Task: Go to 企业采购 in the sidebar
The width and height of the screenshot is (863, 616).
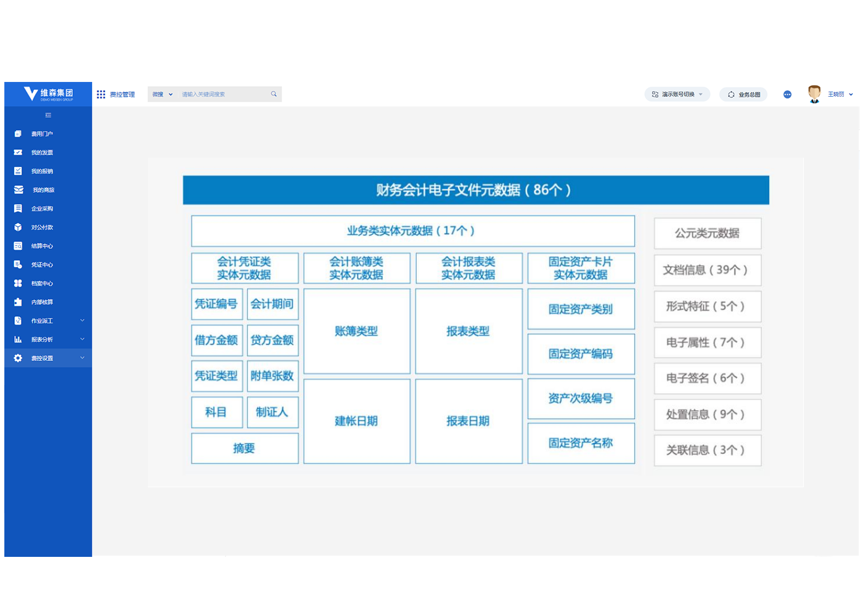Action: pos(42,209)
